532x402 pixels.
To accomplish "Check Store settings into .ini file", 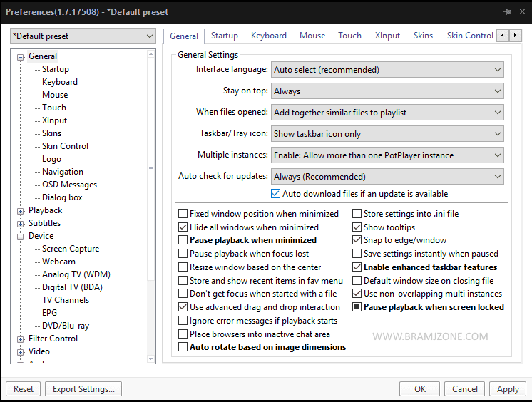I will [x=357, y=214].
